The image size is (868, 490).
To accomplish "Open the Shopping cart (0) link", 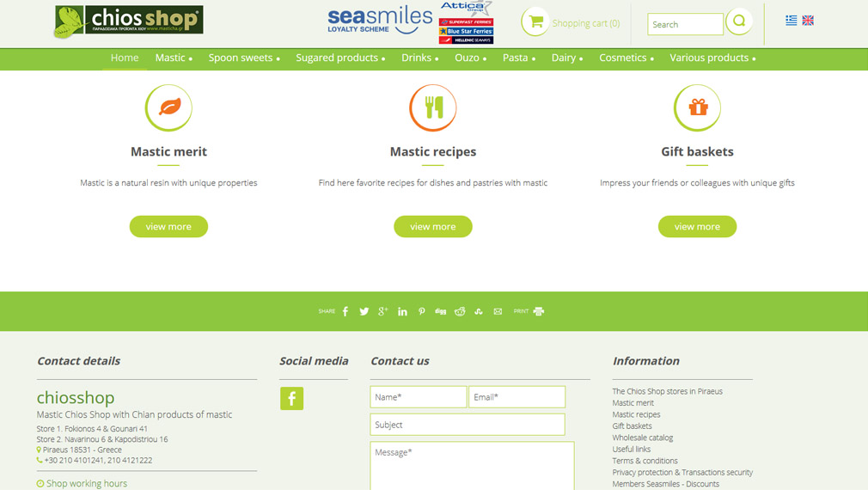I will pyautogui.click(x=585, y=23).
